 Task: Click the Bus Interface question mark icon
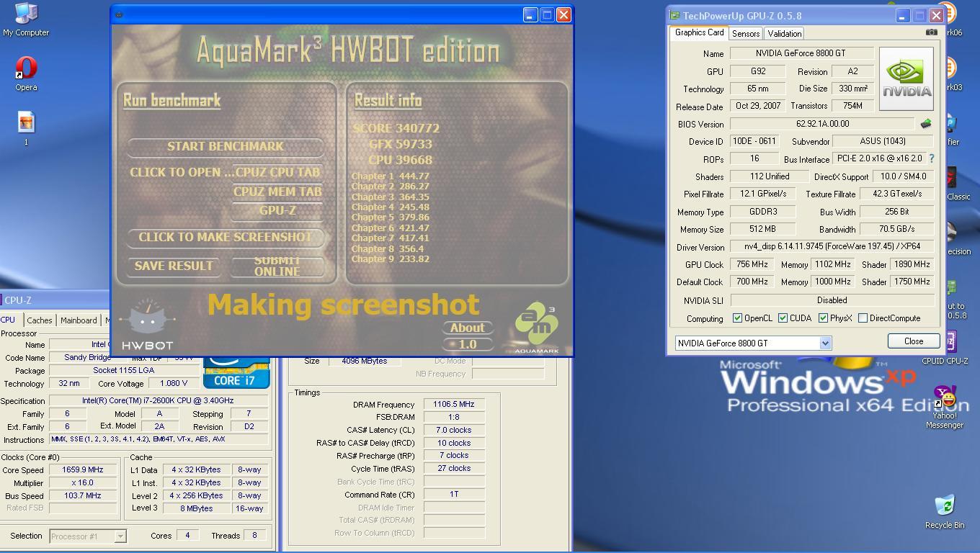click(931, 158)
